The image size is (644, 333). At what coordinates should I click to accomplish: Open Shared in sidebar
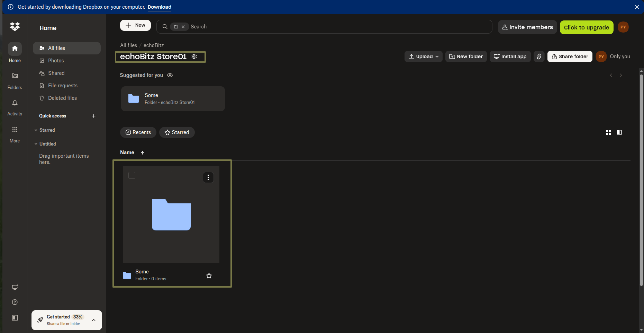pyautogui.click(x=67, y=73)
